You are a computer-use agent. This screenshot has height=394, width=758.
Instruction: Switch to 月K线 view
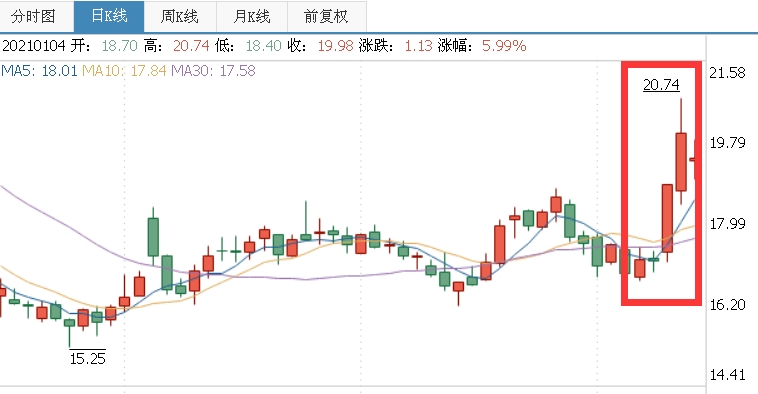coord(252,16)
